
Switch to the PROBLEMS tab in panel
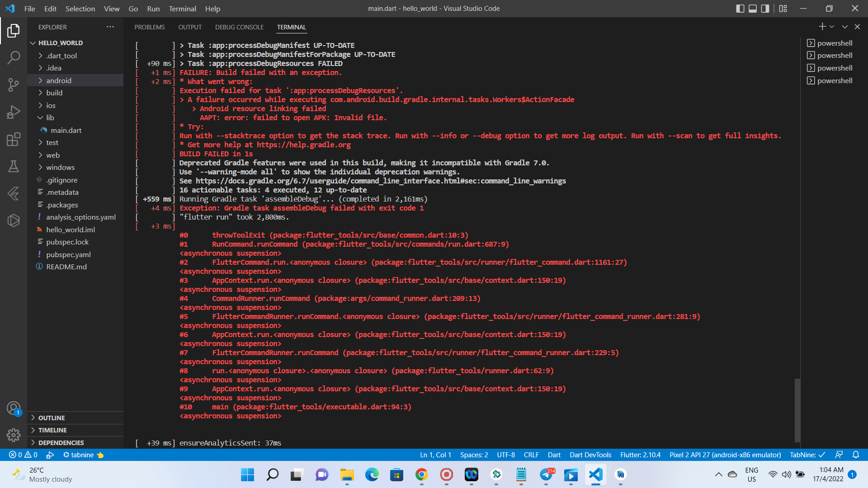pyautogui.click(x=149, y=27)
